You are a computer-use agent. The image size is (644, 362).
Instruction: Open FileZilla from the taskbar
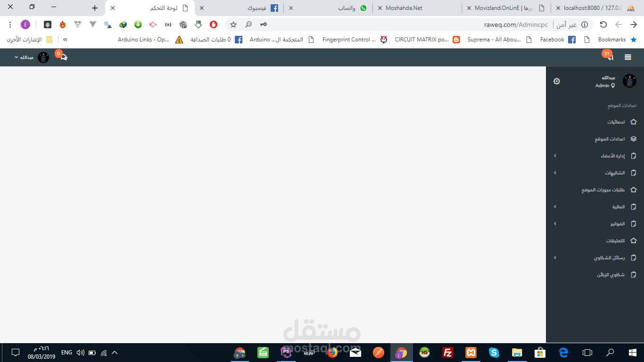click(x=447, y=352)
